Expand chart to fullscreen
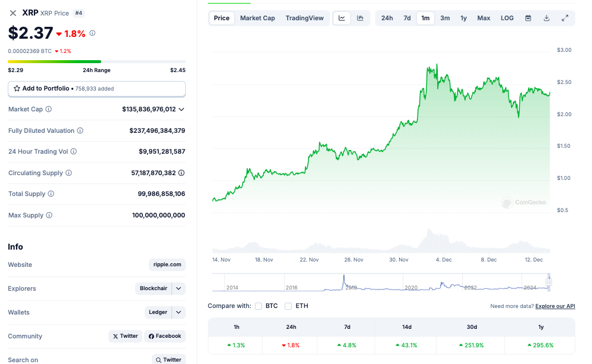The height and width of the screenshot is (364, 592). coord(565,18)
